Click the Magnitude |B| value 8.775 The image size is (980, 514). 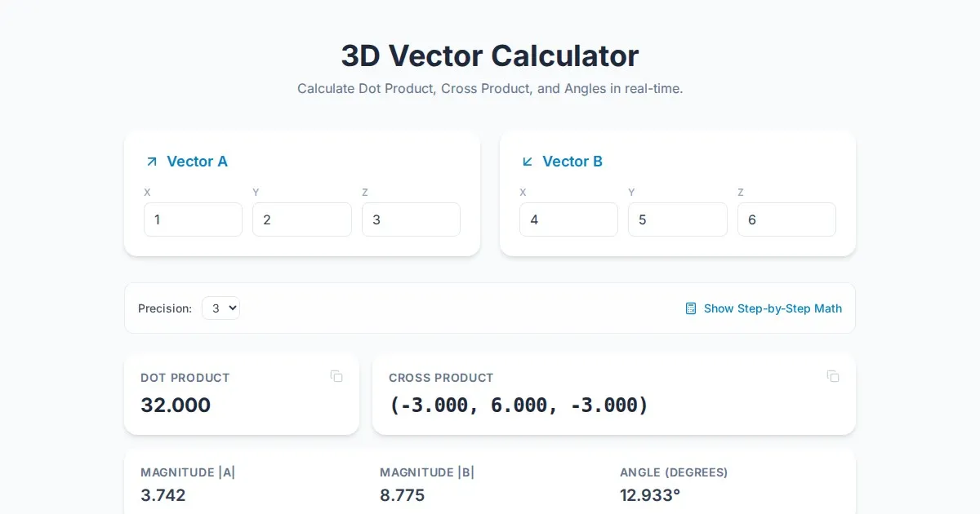(402, 495)
